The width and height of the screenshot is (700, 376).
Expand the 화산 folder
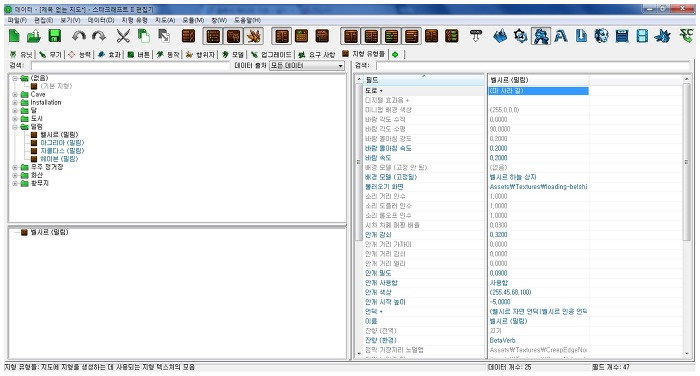click(x=15, y=175)
